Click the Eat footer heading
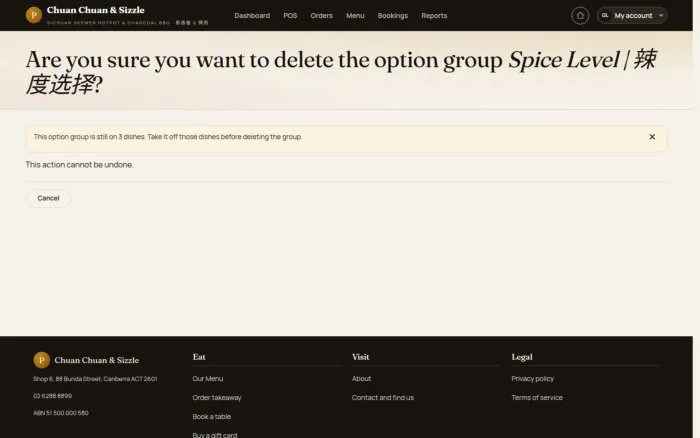Viewport: 700px width, 438px height. (199, 357)
